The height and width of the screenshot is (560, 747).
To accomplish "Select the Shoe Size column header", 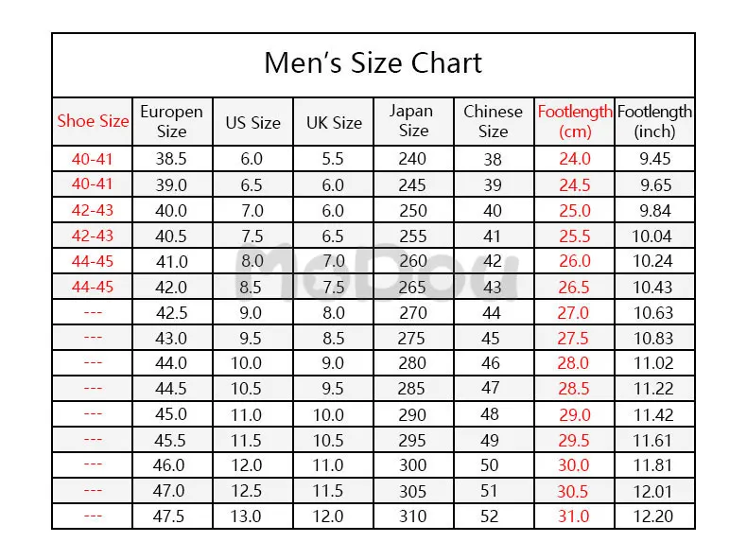I will point(93,121).
